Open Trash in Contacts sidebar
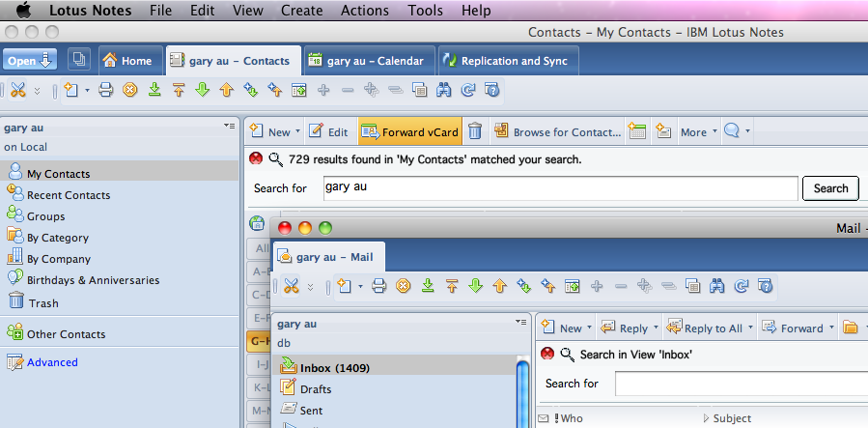Image resolution: width=868 pixels, height=428 pixels. 43,302
